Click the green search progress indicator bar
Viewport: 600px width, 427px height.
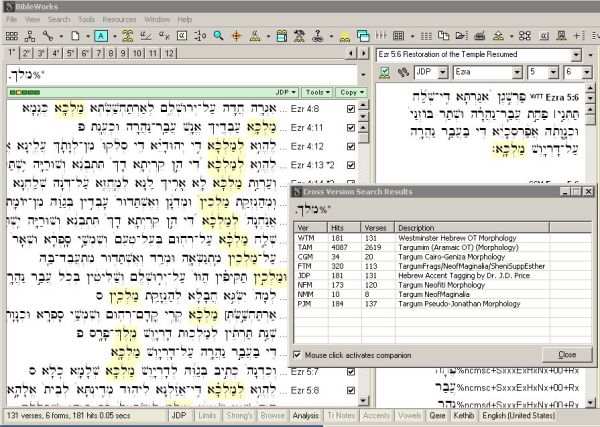(25, 92)
